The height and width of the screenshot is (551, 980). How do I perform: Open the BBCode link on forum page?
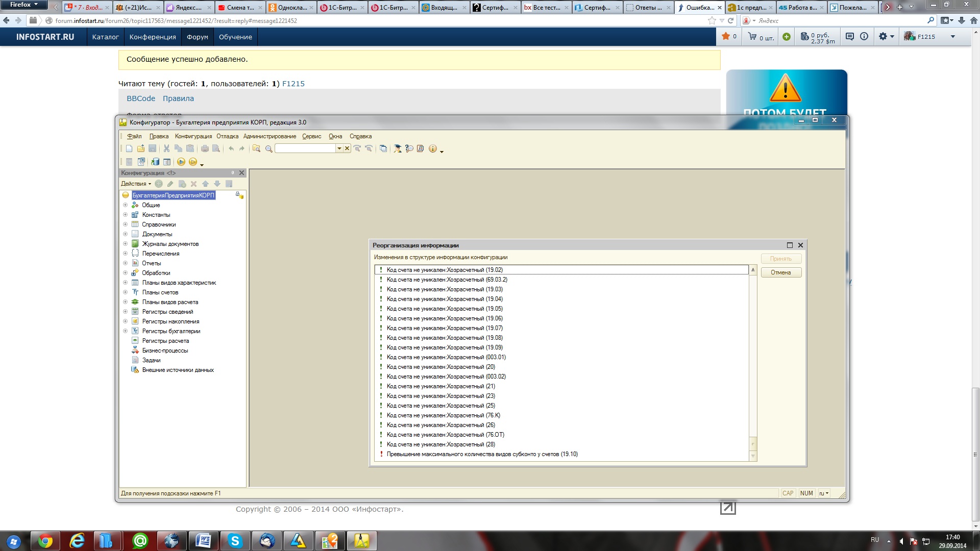pyautogui.click(x=141, y=98)
